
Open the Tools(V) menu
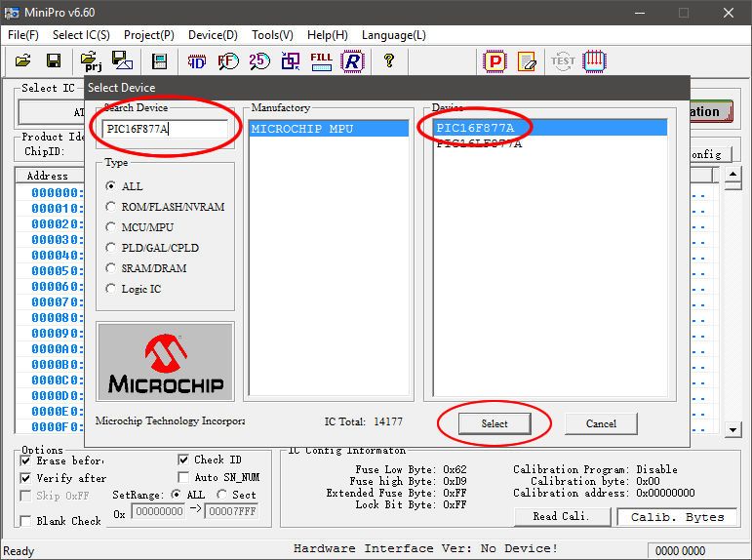click(x=272, y=35)
